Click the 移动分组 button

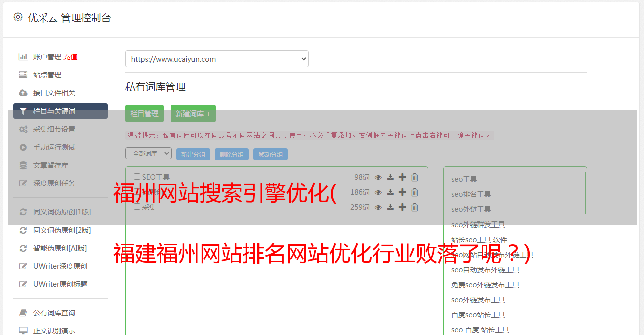[271, 154]
